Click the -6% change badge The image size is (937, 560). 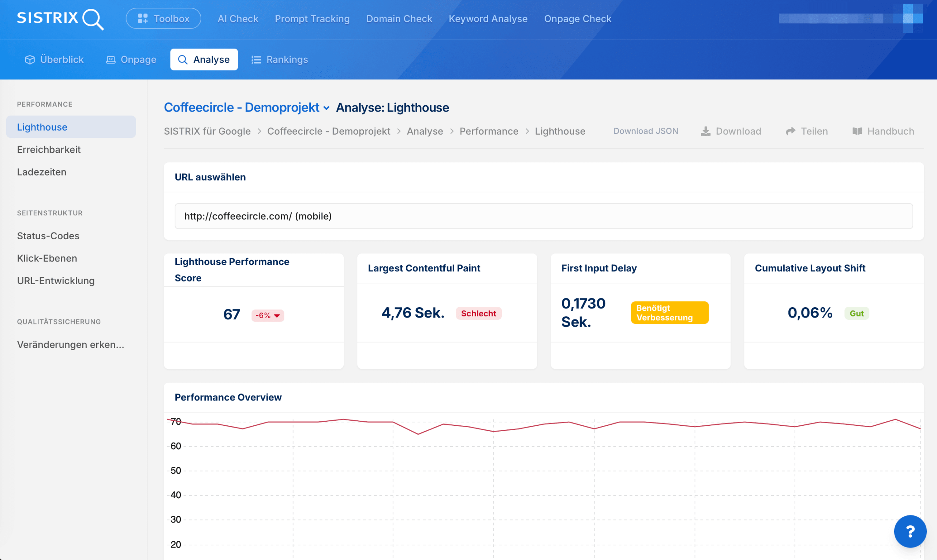[268, 315]
